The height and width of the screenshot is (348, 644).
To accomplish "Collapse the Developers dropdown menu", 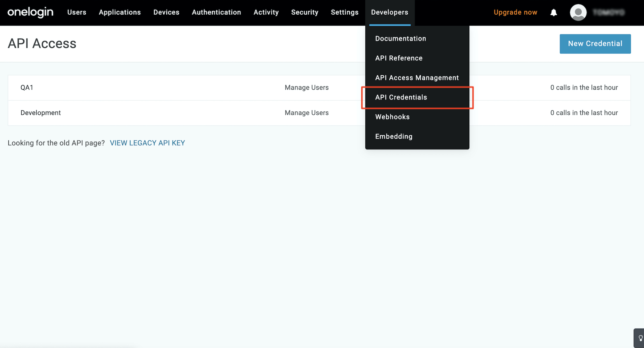I will coord(390,12).
